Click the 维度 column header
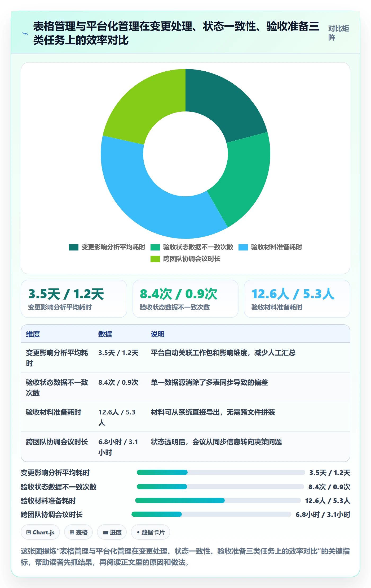Screen dimensions: 371x588 coord(33,334)
